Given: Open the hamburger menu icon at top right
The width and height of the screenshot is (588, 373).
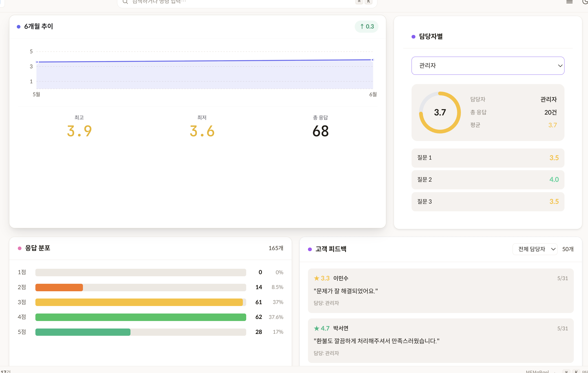Looking at the screenshot, I should pos(569,2).
